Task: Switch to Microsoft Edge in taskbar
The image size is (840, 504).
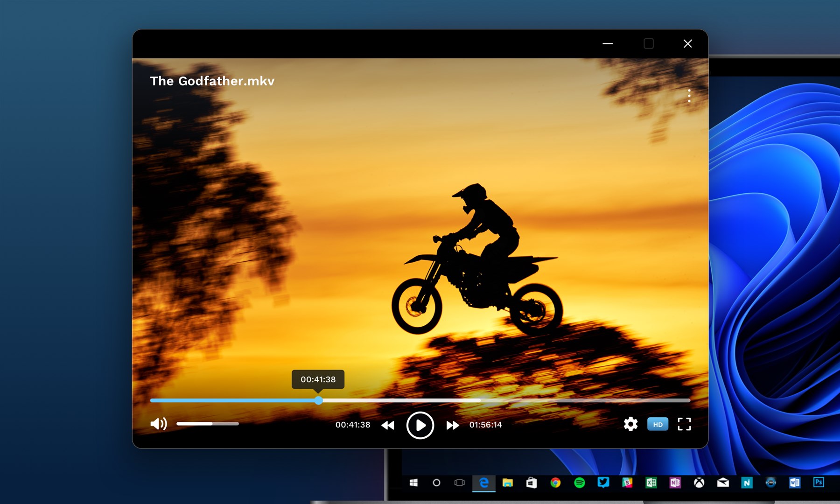Action: point(484,483)
